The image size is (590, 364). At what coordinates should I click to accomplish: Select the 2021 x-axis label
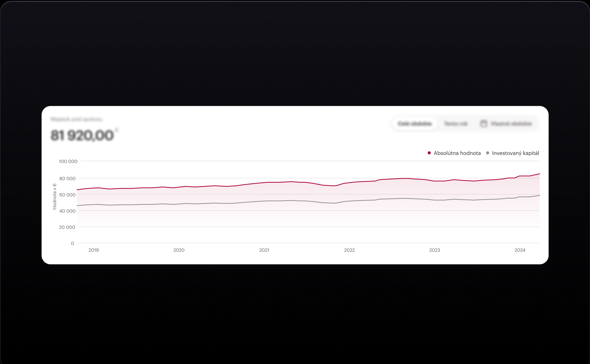pos(264,250)
